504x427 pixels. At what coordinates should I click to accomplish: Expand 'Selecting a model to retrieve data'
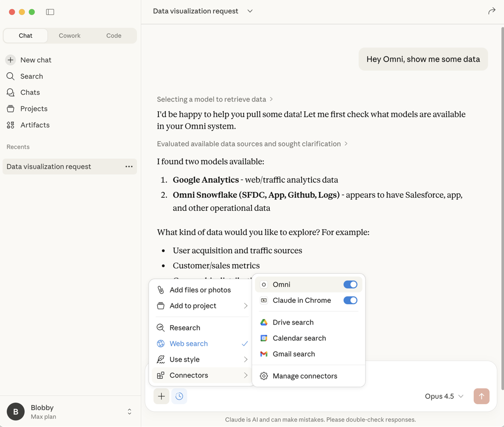pos(215,99)
